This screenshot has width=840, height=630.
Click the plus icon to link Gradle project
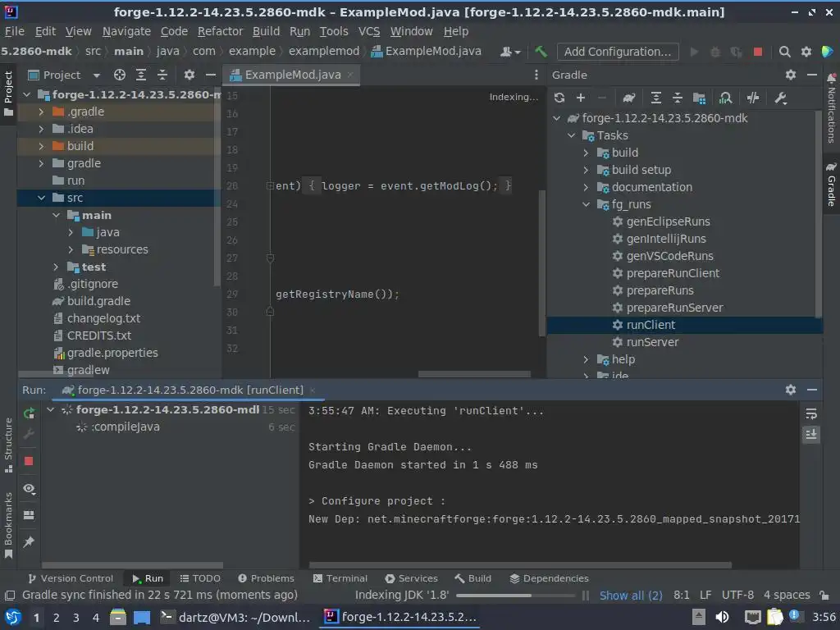coord(581,98)
